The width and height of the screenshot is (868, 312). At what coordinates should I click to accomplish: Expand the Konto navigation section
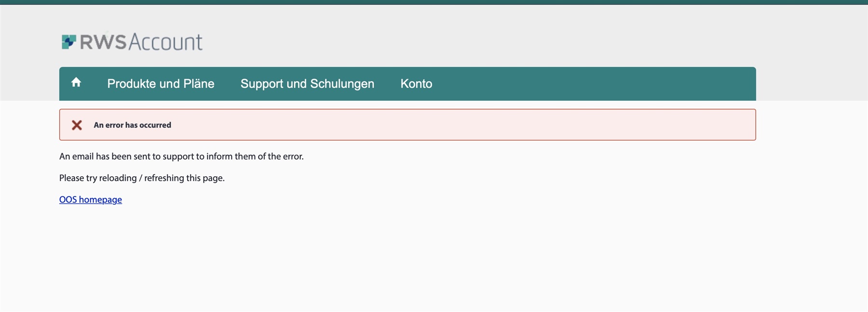coord(416,83)
